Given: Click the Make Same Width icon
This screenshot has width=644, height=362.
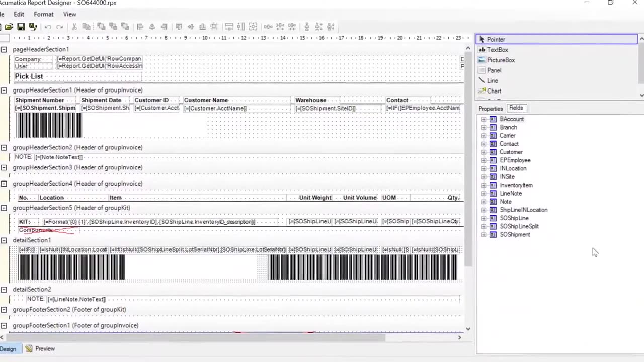Looking at the screenshot, I should [229, 27].
